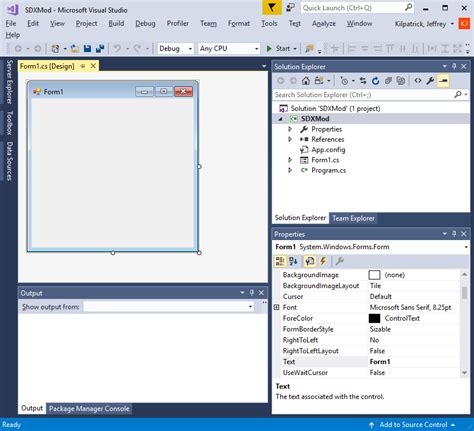The image size is (474, 431).
Task: Toggle auto-hide pin on Output panel
Action: click(252, 293)
